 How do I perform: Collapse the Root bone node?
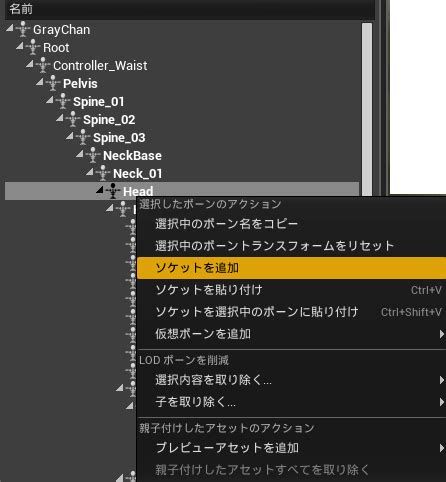tap(20, 46)
